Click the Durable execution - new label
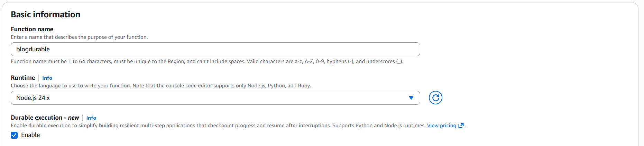Image resolution: width=644 pixels, height=146 pixels. tap(45, 118)
